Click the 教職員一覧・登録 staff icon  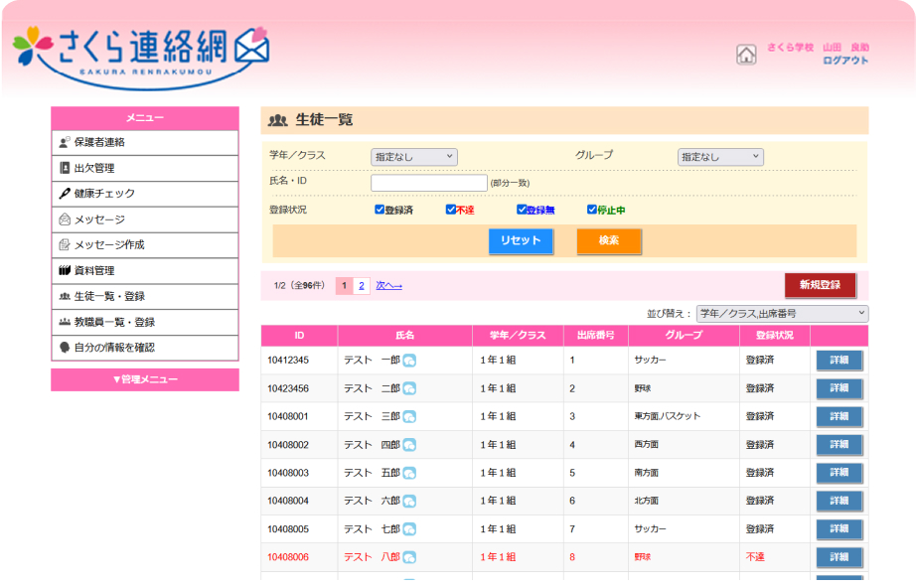[x=65, y=322]
